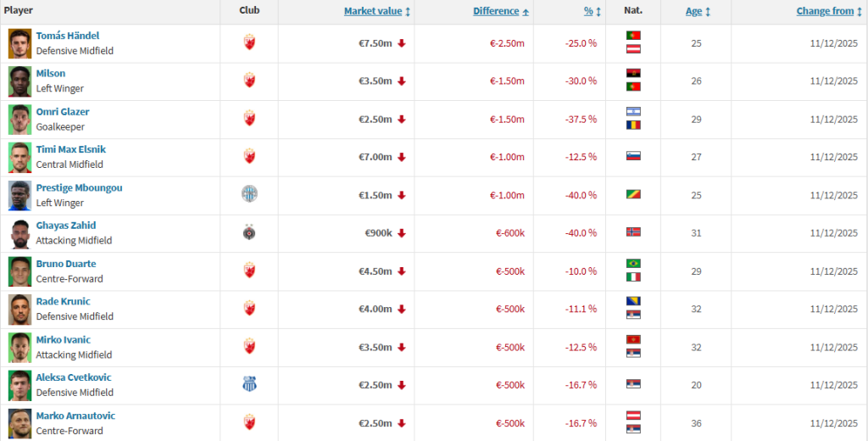Viewport: 868px width, 441px height.
Task: Click the club crest in Tomás Händel's row
Action: [248, 42]
